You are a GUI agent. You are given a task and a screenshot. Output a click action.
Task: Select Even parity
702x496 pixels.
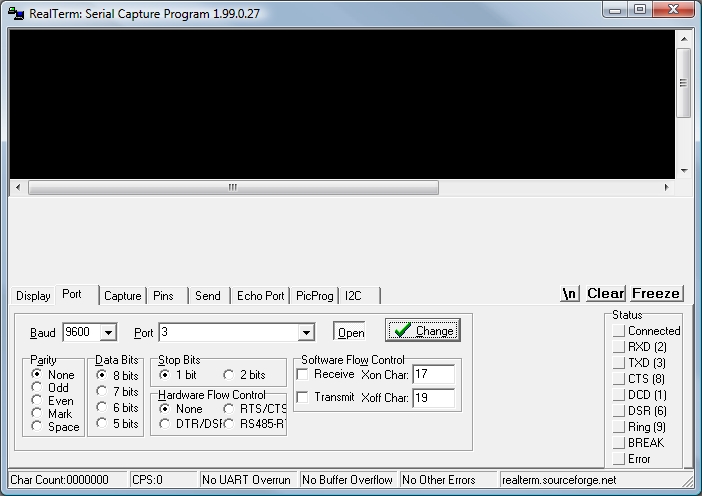point(52,400)
